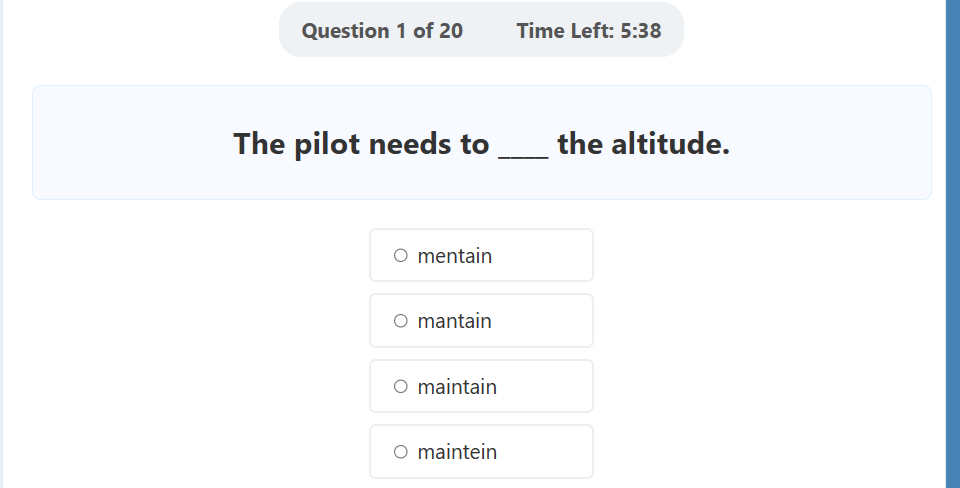Click the word mentain in first option

click(x=455, y=256)
